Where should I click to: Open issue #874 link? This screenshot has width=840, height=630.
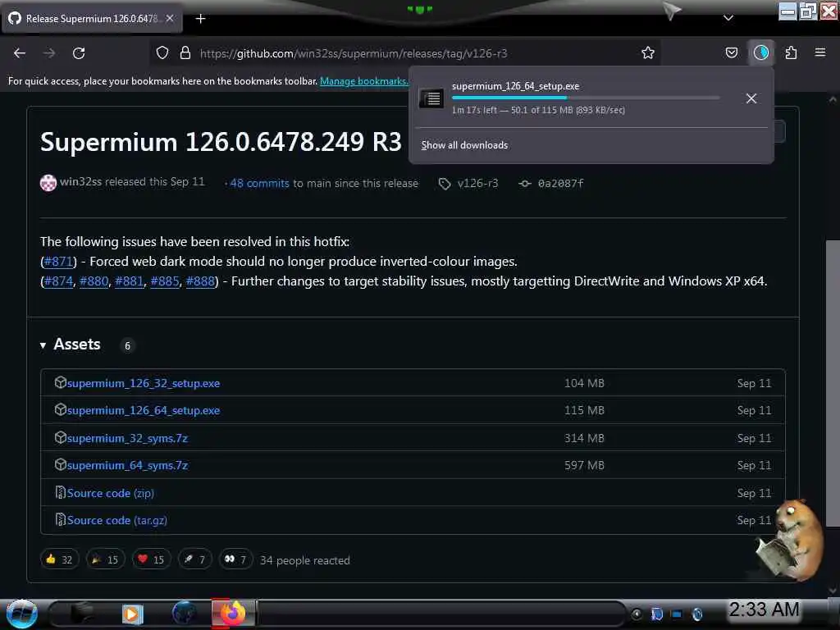(58, 281)
